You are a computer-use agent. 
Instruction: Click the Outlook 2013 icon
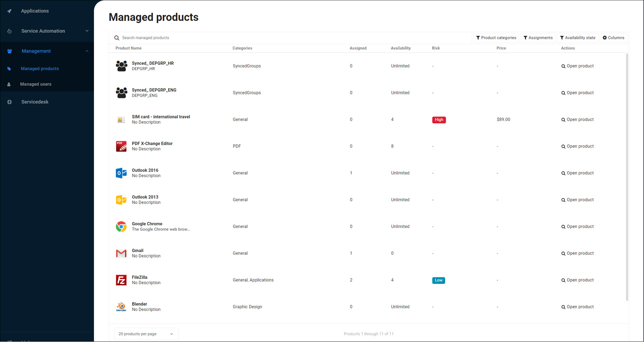121,200
